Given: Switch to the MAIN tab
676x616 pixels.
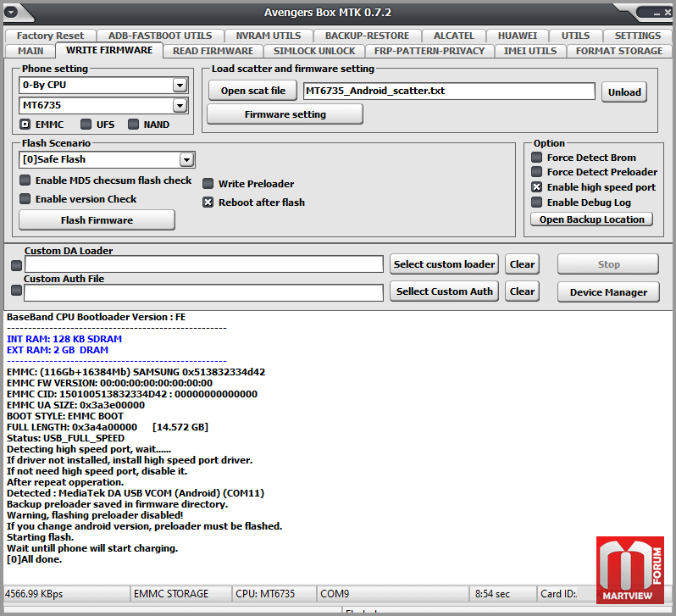Looking at the screenshot, I should pyautogui.click(x=30, y=51).
